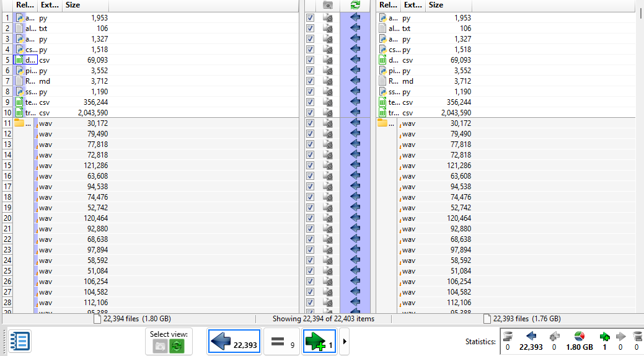Sort right pane by Ext... column header
This screenshot has width=644, height=356.
pyautogui.click(x=413, y=5)
